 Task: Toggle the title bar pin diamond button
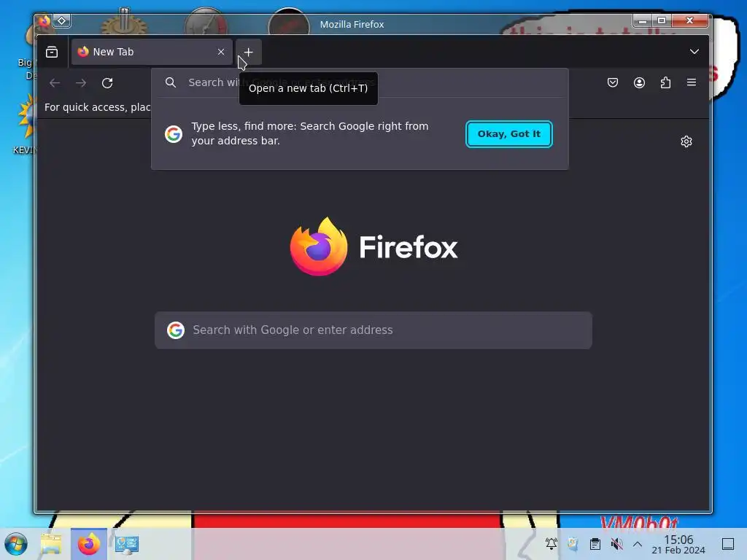[x=62, y=21]
